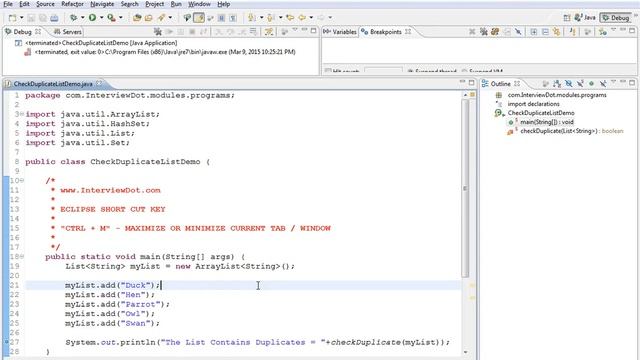640x360 pixels.
Task: Switch to the Variables tab
Action: (340, 31)
